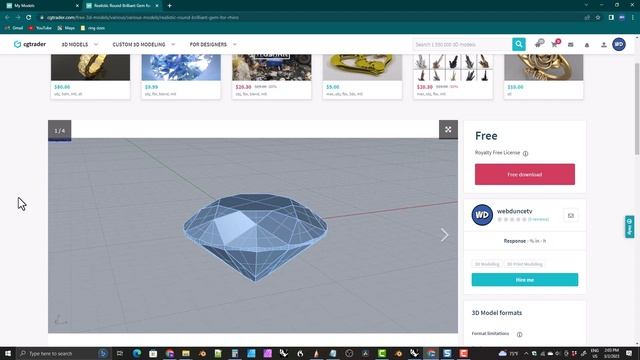640x360 pixels.
Task: Click the seller star rating
Action: coord(511,219)
